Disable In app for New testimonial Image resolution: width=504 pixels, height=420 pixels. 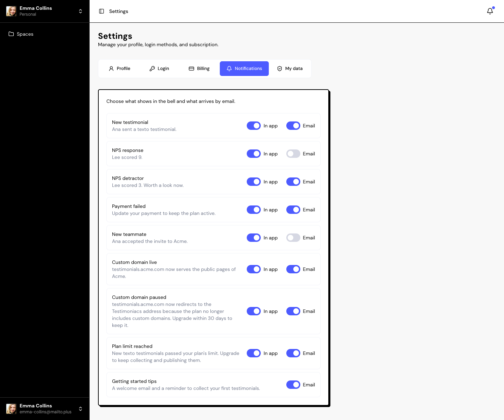coord(254,126)
